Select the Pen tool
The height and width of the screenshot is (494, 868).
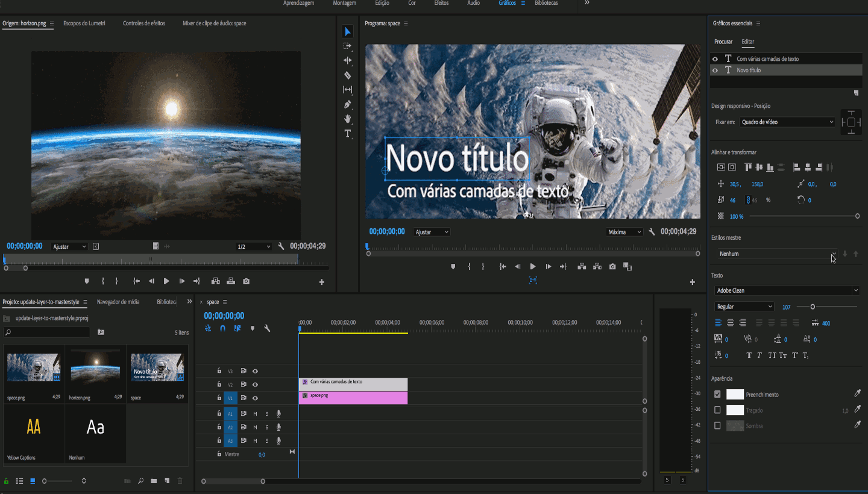pos(348,104)
